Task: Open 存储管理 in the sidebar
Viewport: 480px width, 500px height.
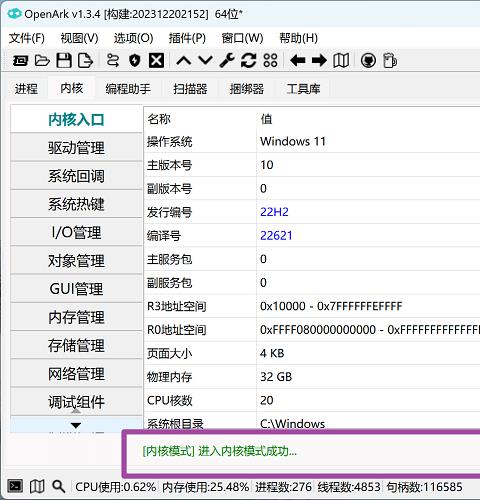Action: pyautogui.click(x=76, y=345)
